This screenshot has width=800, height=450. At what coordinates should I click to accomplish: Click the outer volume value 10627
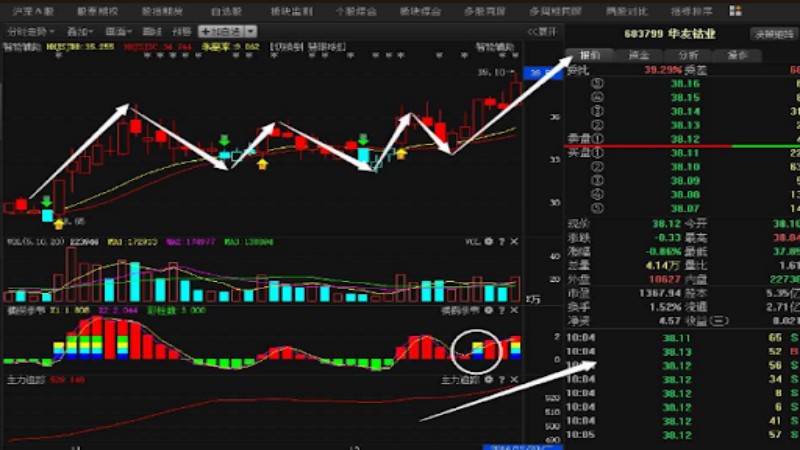point(665,279)
